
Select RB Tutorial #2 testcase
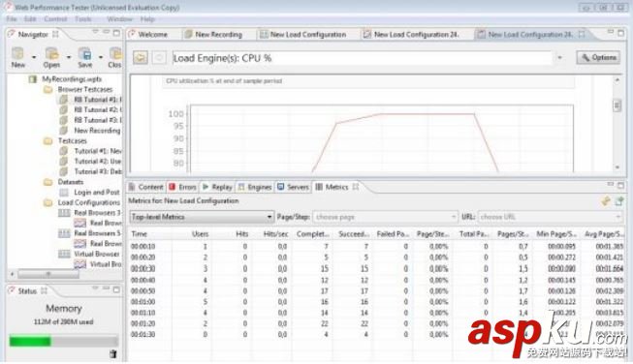[x=97, y=109]
